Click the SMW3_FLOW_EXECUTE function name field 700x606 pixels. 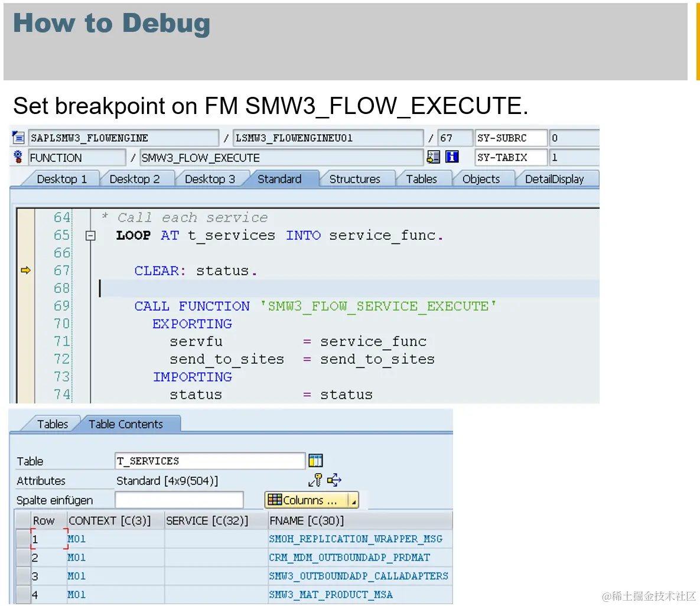point(281,158)
